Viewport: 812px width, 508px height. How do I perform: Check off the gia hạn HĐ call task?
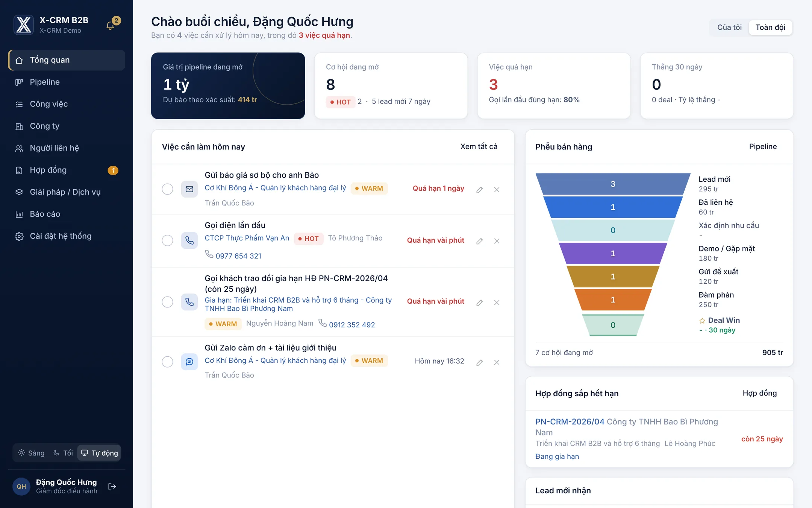click(167, 302)
